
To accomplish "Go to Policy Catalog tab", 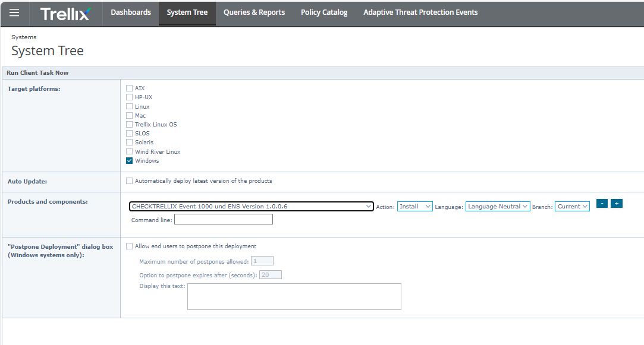I will click(x=324, y=12).
